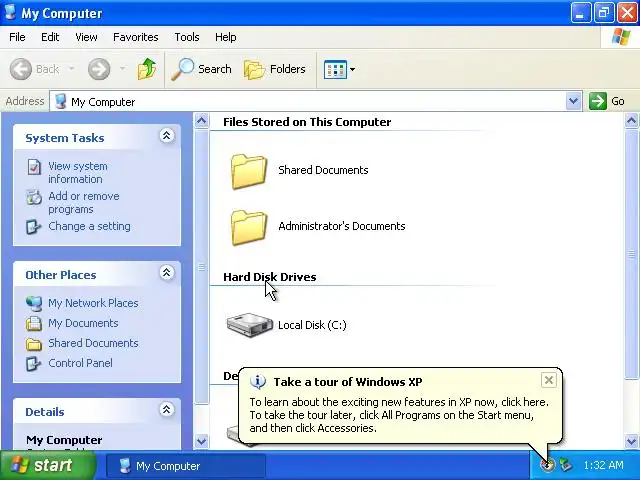Open the File menu

click(x=17, y=37)
